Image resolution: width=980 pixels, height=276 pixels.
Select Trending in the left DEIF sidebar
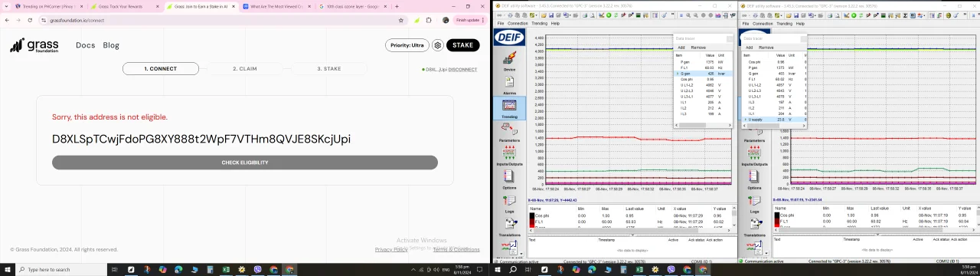pyautogui.click(x=509, y=108)
